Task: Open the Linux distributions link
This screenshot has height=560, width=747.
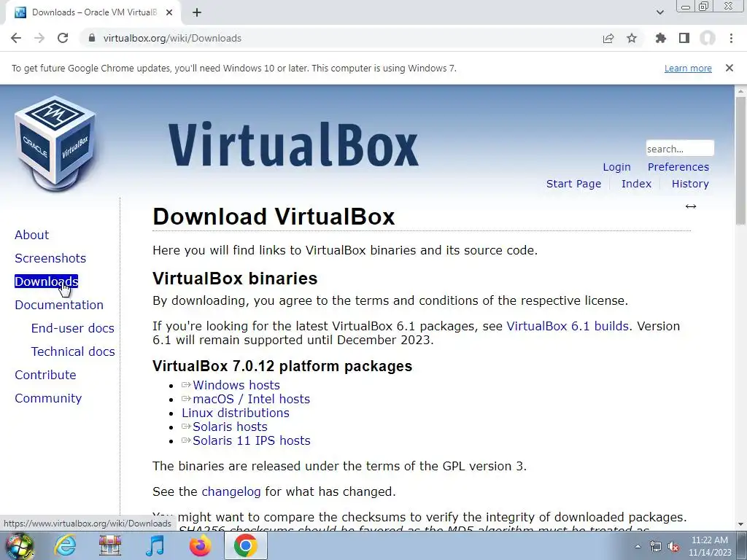Action: [x=236, y=413]
